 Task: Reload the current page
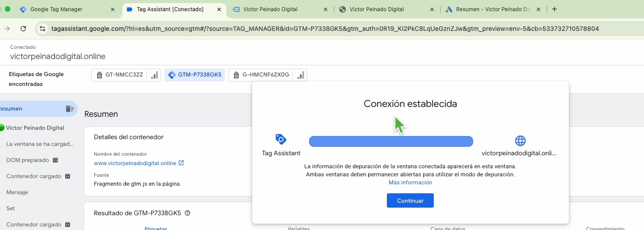[23, 29]
